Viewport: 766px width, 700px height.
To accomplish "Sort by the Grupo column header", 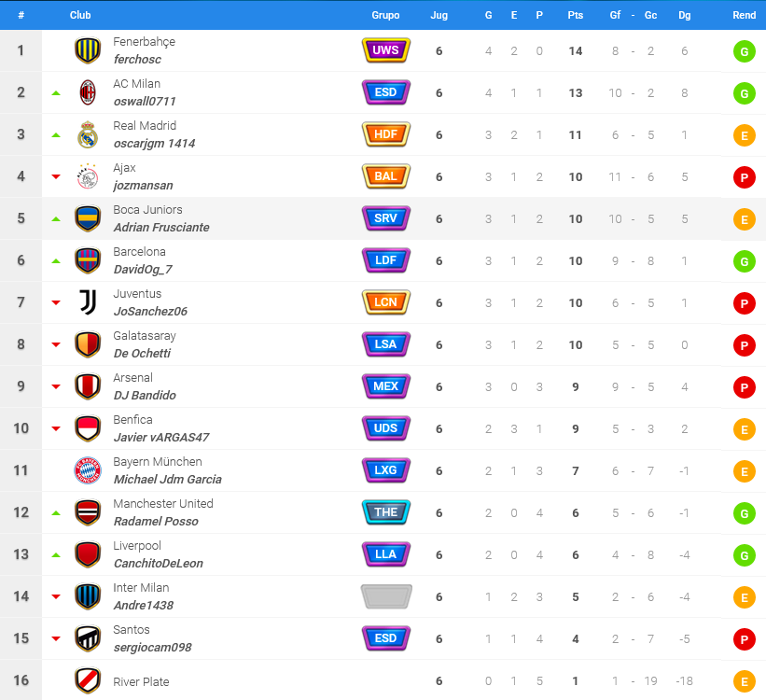I will tap(385, 15).
